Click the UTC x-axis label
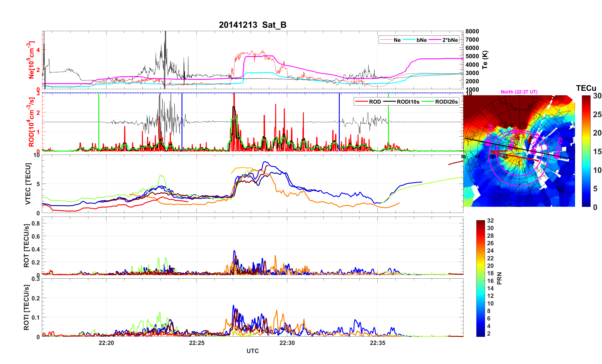Screen dimensions: 602x364 252,351
